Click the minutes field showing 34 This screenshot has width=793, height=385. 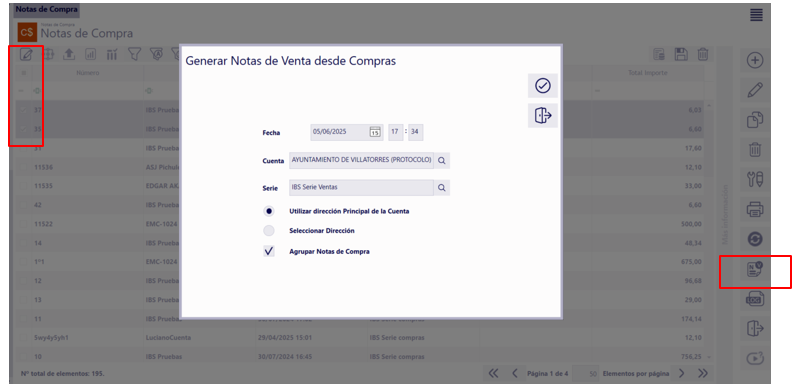(x=415, y=133)
